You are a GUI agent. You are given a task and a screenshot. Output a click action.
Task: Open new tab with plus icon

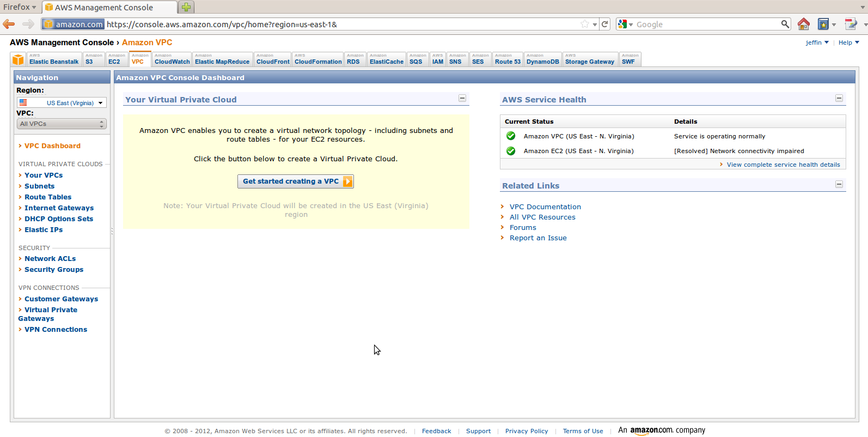(186, 7)
